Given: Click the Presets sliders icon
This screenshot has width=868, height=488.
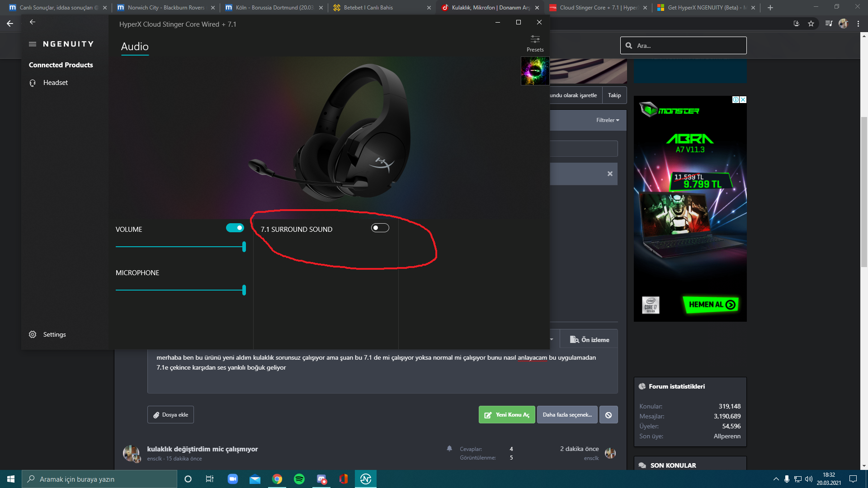Looking at the screenshot, I should (535, 39).
